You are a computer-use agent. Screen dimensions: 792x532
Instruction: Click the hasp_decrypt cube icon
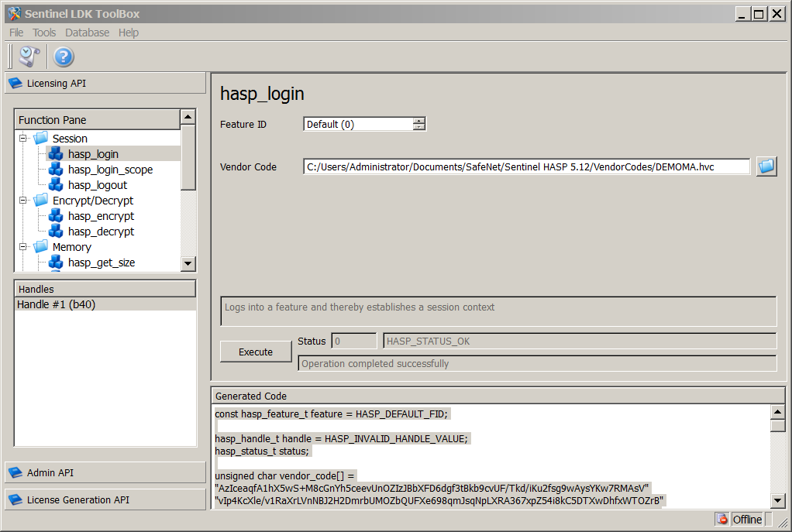pyautogui.click(x=56, y=232)
